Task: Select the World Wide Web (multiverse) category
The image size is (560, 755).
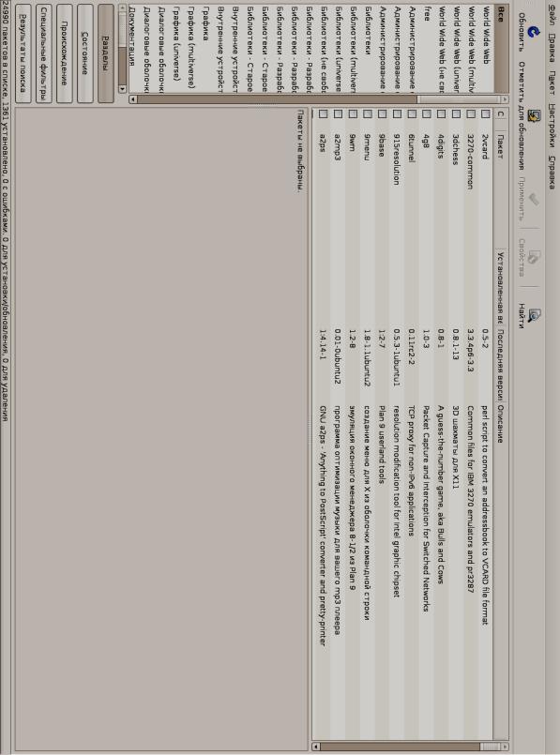Action: pyautogui.click(x=472, y=49)
